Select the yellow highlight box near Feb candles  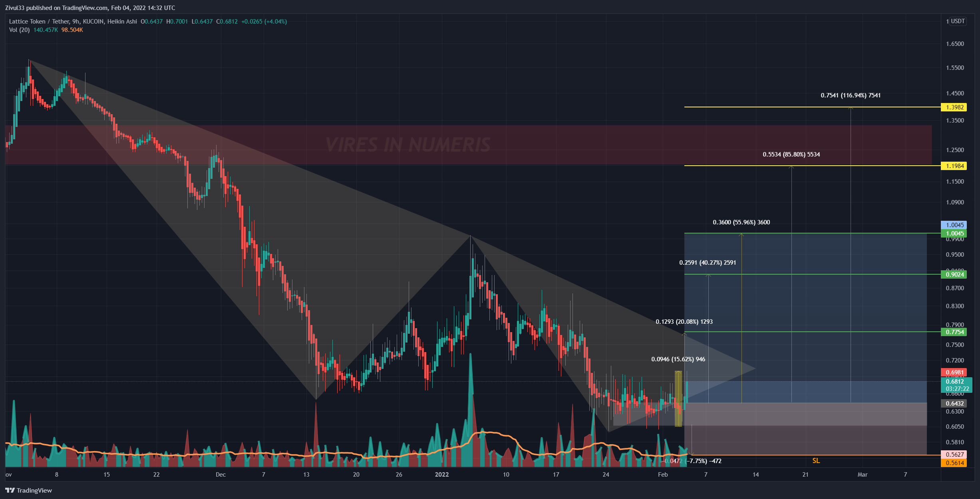click(x=678, y=399)
